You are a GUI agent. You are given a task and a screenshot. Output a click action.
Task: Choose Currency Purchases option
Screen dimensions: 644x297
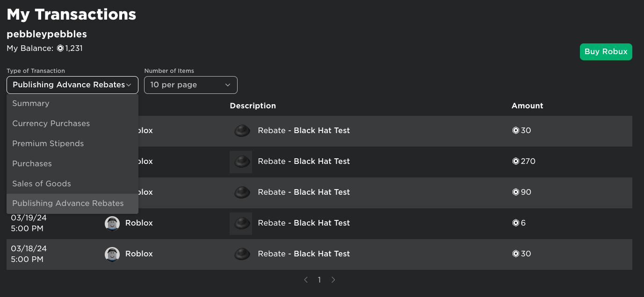51,124
